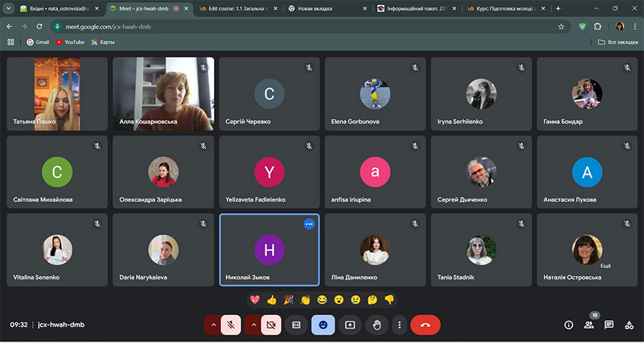Click the address bar URL
The image size is (644, 343).
tap(109, 26)
